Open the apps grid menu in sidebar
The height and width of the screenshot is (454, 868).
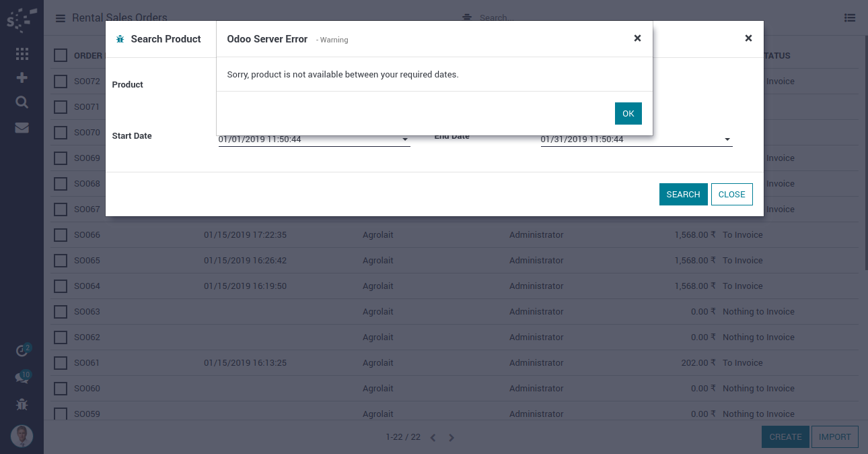(22, 54)
